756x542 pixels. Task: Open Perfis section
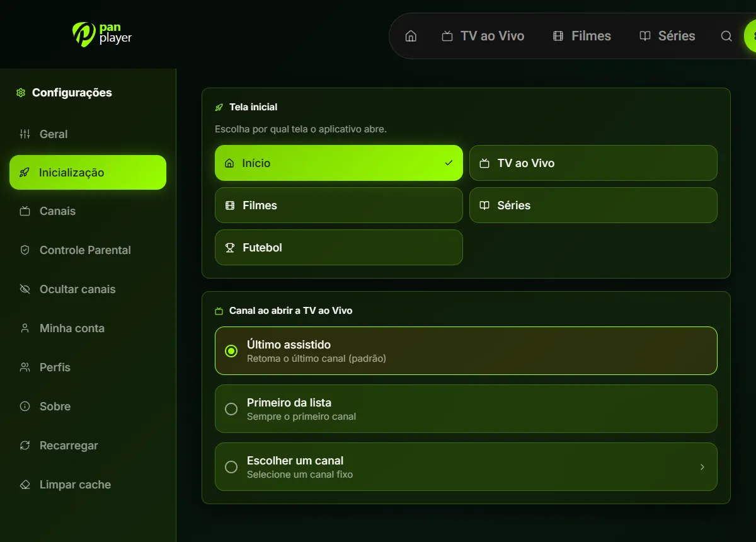point(88,367)
